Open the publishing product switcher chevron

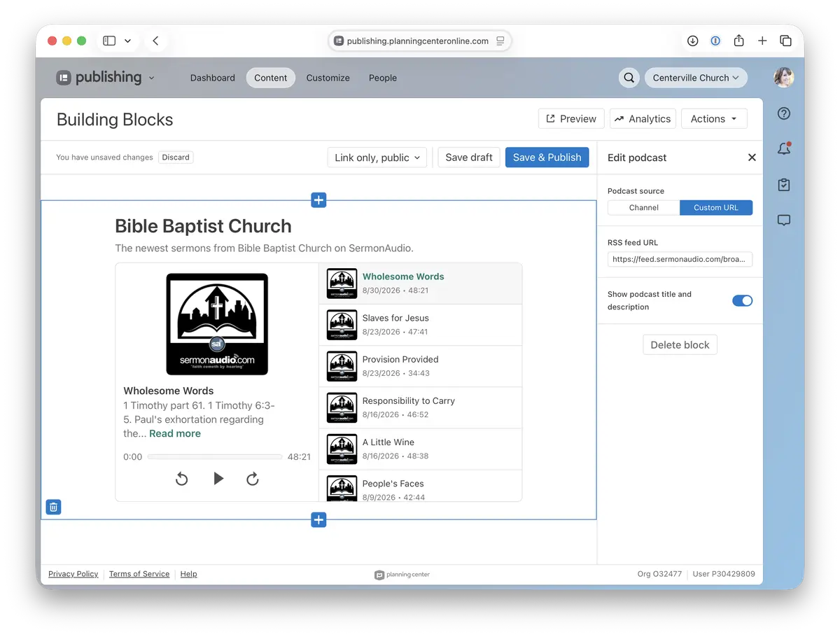click(152, 78)
